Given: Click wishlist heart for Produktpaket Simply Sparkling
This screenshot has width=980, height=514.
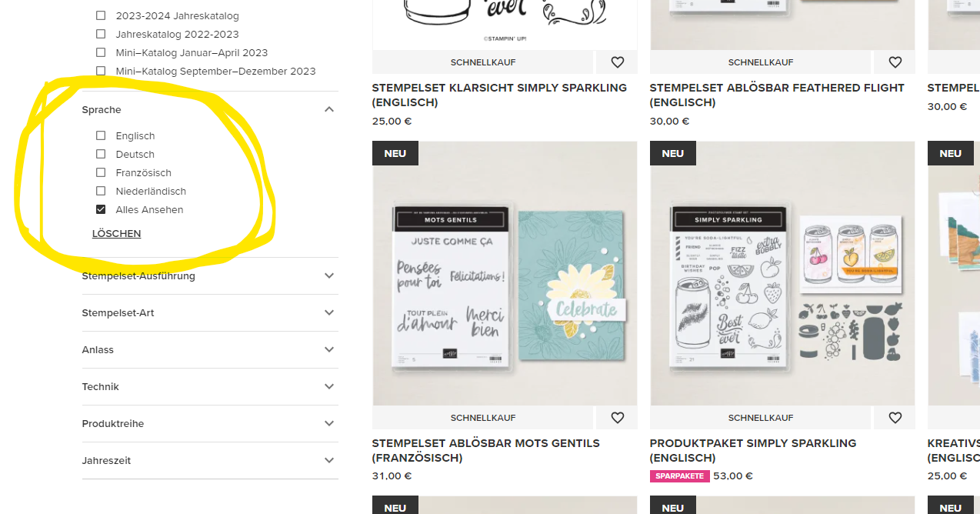Looking at the screenshot, I should point(895,418).
